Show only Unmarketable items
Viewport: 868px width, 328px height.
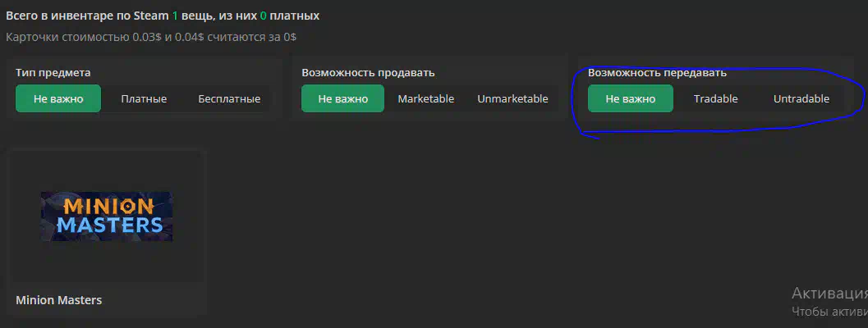[512, 98]
